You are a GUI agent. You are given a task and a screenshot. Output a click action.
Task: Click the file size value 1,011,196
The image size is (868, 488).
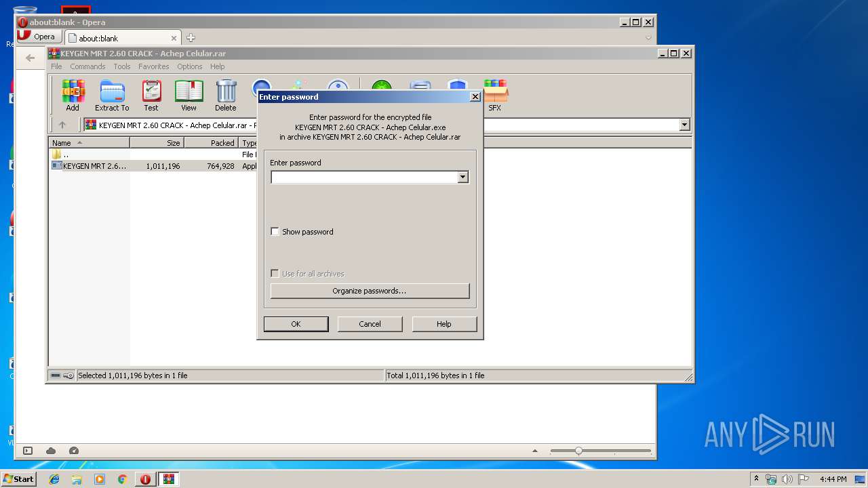(x=163, y=166)
